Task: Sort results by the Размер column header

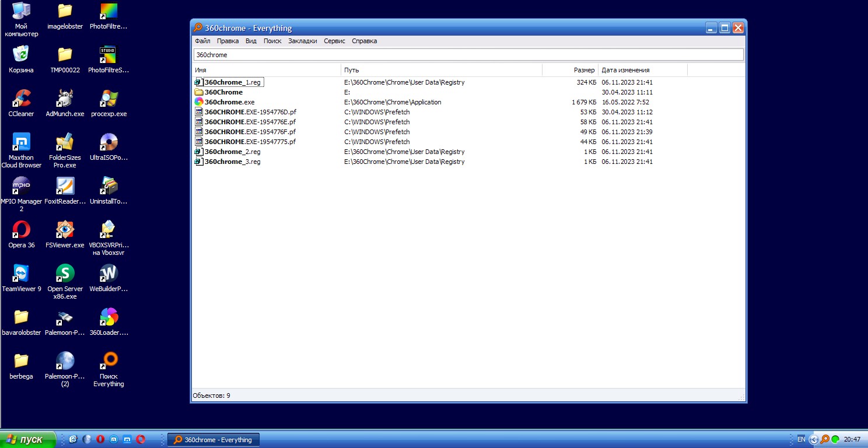Action: 570,70
